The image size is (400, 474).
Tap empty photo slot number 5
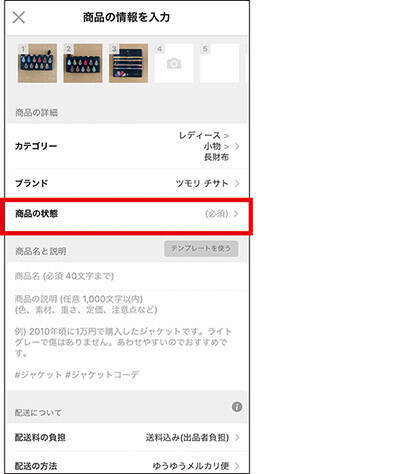[x=219, y=63]
